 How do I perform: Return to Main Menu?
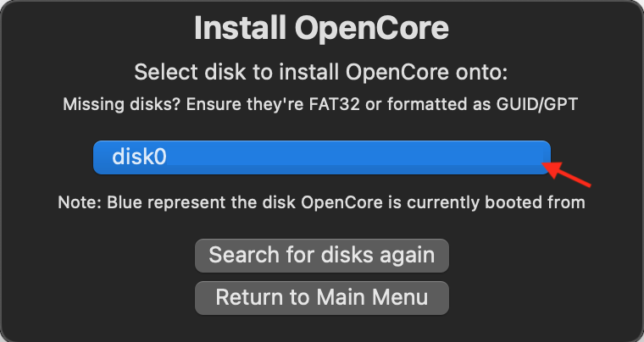coord(321,297)
